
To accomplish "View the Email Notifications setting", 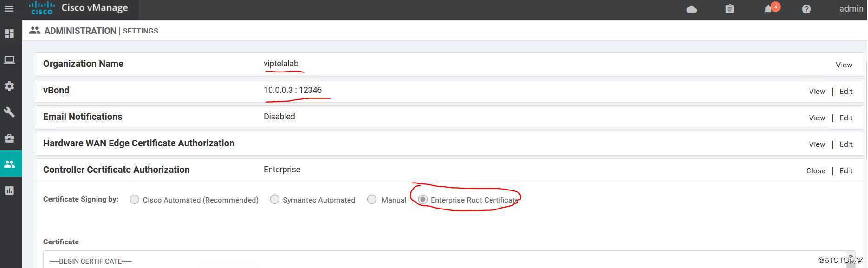I will [817, 118].
